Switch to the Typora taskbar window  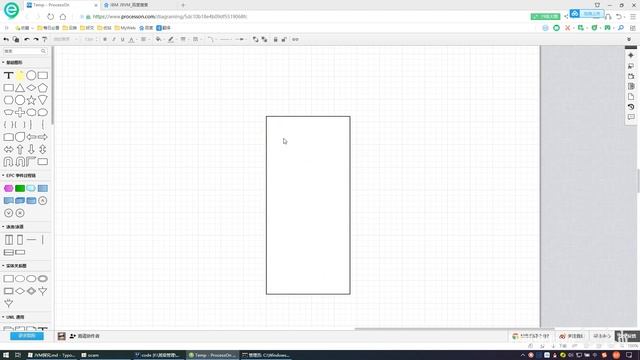coord(51,355)
